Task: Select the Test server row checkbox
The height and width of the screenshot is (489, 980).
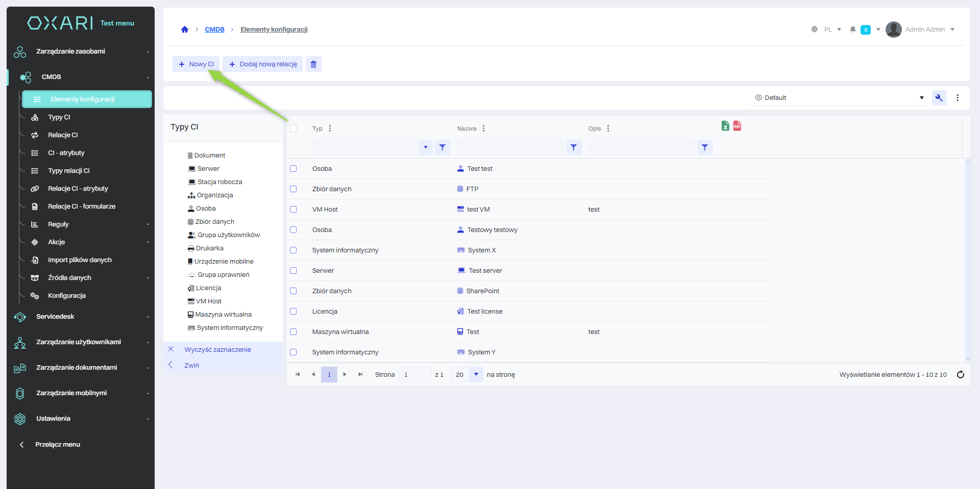Action: 293,271
